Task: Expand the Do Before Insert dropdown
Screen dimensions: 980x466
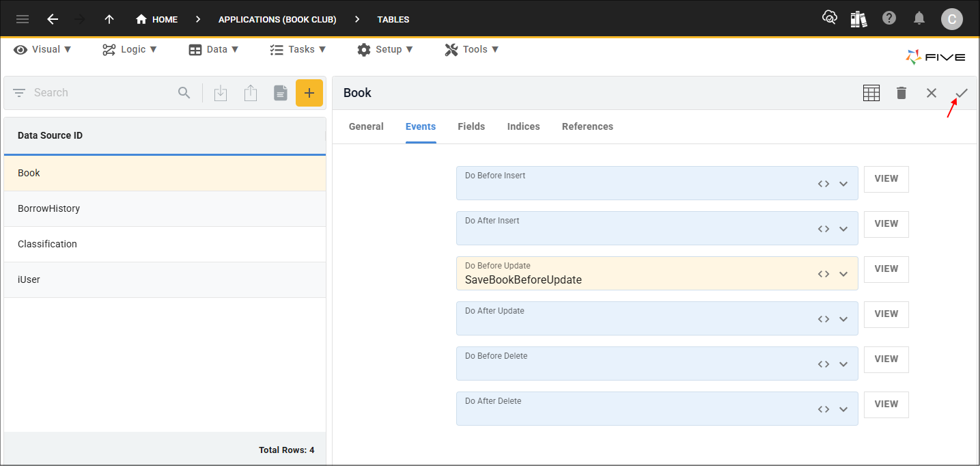Action: [x=843, y=184]
